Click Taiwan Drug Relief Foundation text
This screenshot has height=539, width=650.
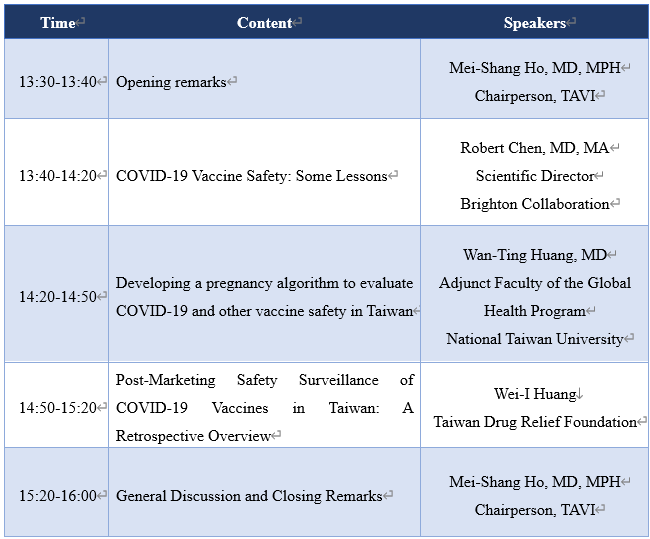click(534, 422)
